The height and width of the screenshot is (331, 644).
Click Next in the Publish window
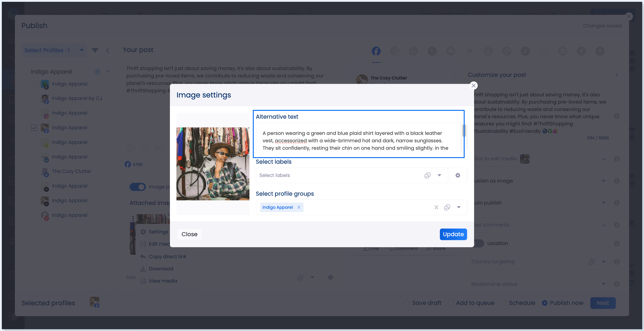tap(603, 303)
